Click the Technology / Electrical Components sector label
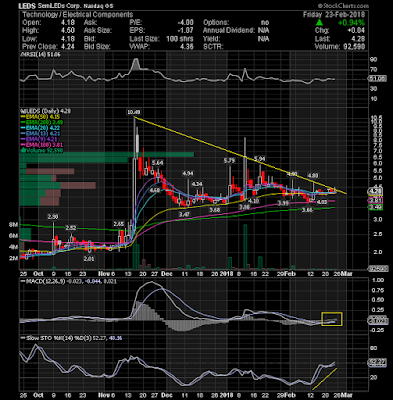 [x=77, y=15]
